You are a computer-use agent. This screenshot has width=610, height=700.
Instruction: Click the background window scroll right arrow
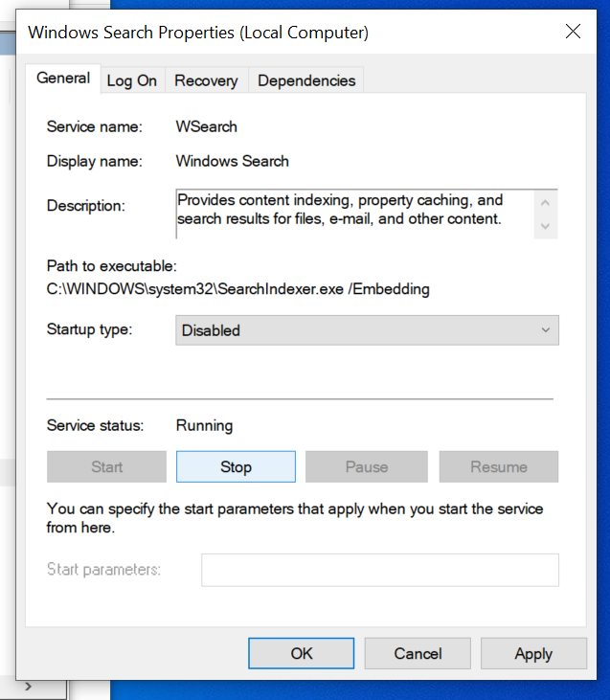pos(29,687)
